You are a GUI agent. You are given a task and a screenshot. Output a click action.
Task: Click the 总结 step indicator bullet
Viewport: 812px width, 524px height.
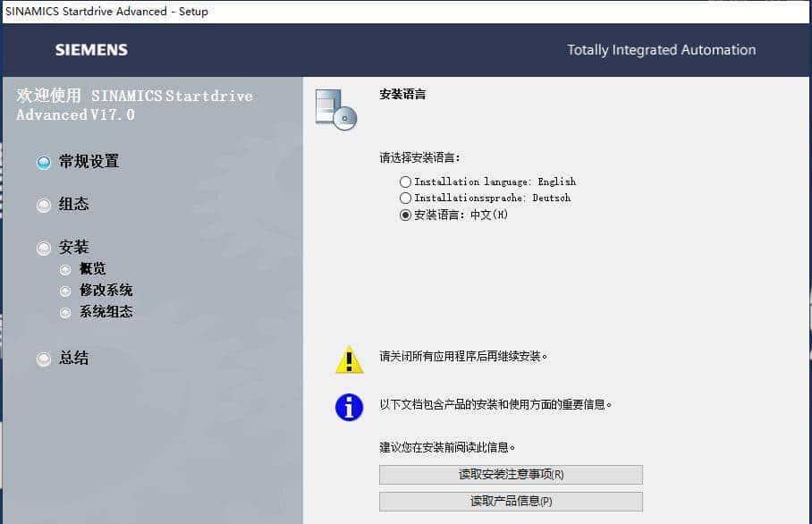(43, 359)
